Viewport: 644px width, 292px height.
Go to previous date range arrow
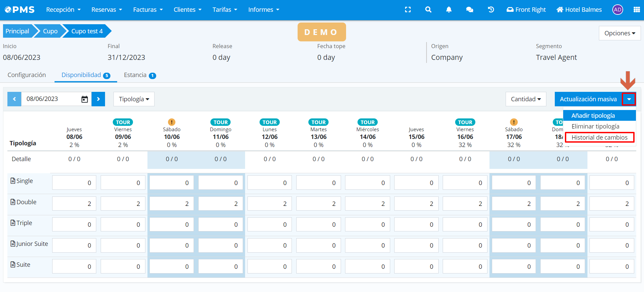click(14, 99)
